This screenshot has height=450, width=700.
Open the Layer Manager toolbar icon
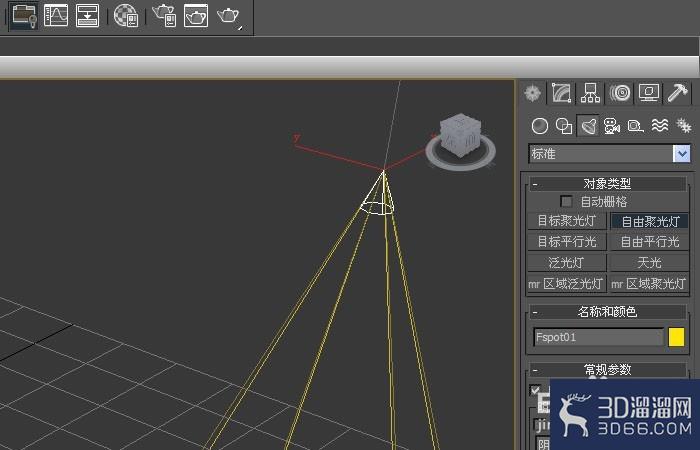pyautogui.click(x=24, y=16)
